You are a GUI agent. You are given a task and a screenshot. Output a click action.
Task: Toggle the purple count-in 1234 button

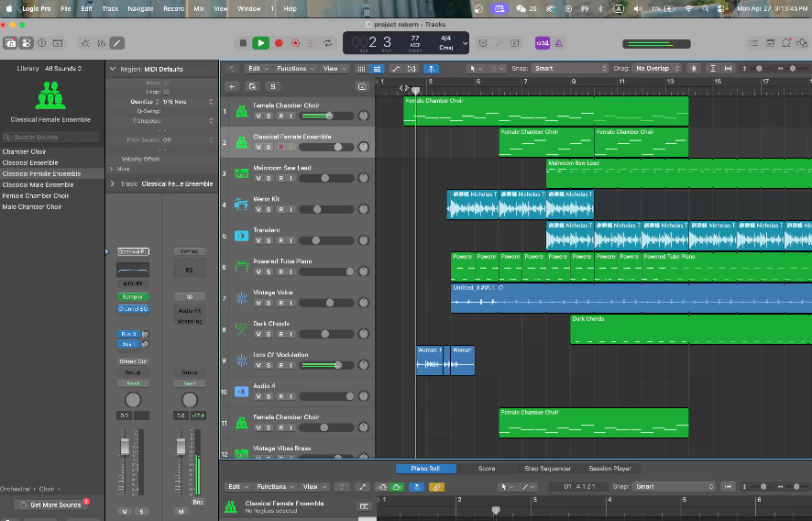click(x=543, y=43)
